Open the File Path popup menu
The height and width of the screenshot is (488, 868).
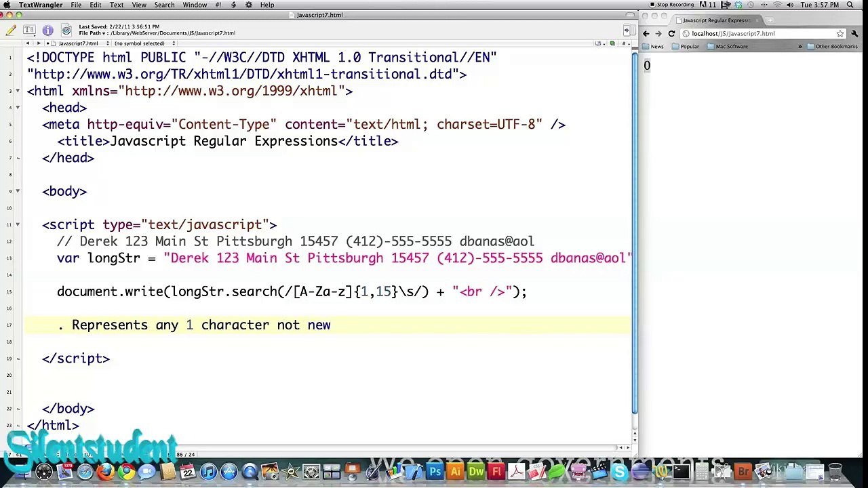pos(92,33)
